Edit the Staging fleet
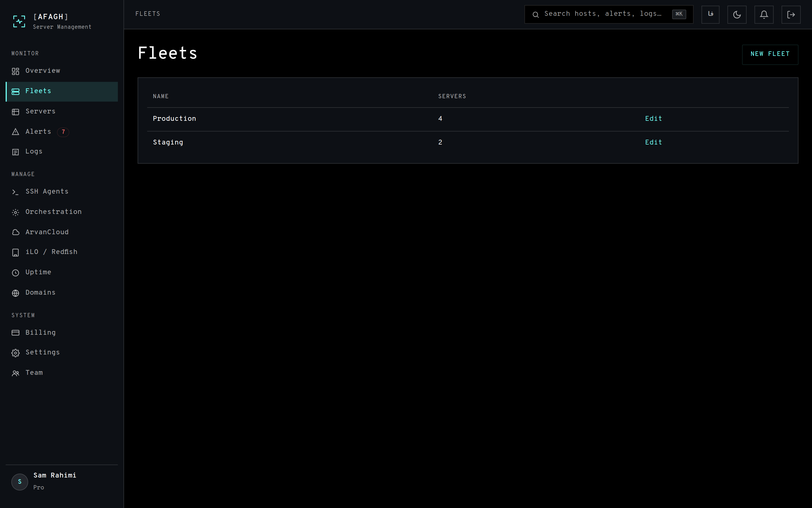The height and width of the screenshot is (508, 812). point(653,143)
